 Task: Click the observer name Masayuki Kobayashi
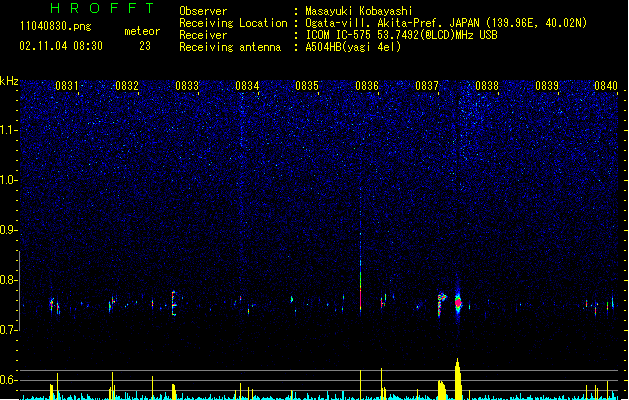pyautogui.click(x=359, y=11)
